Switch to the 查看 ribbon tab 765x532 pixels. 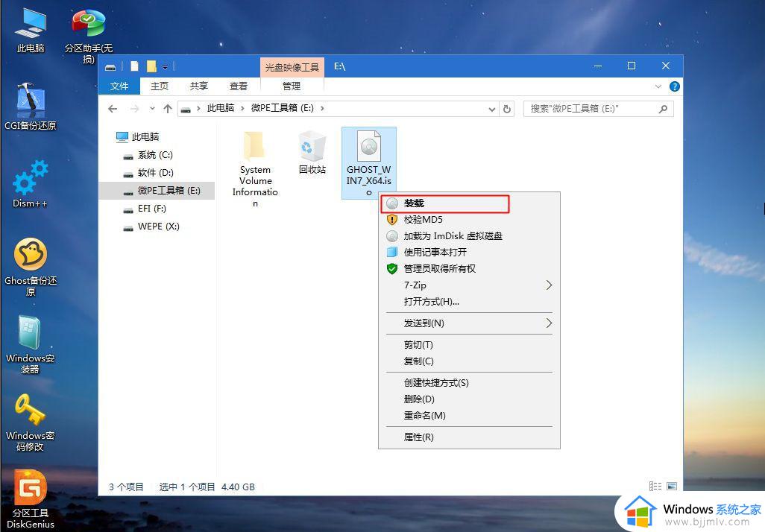[238, 86]
